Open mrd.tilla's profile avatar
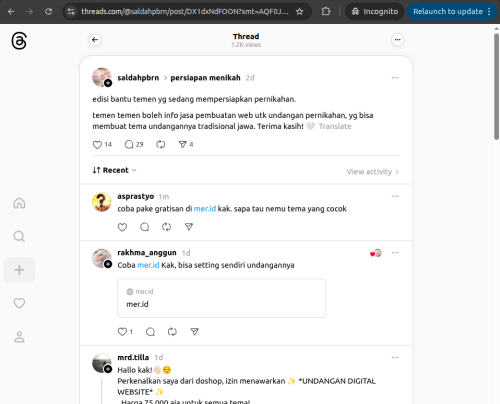Image resolution: width=500 pixels, height=404 pixels. pos(102,363)
